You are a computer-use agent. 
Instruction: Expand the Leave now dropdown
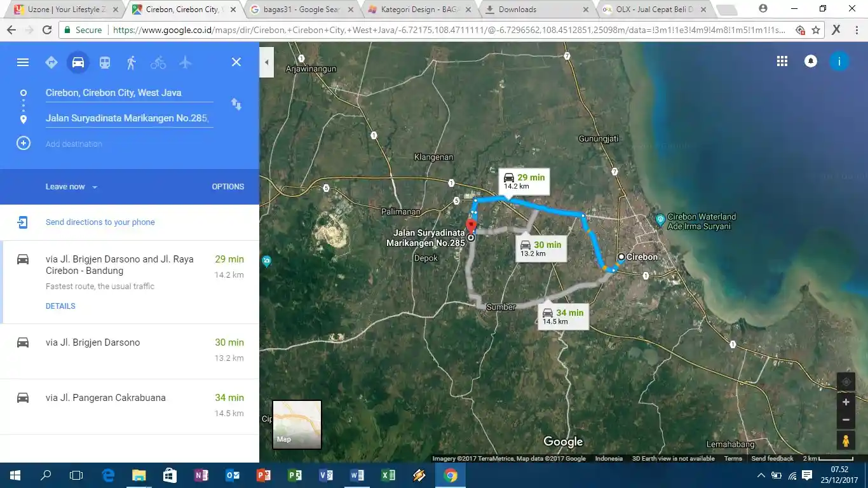pos(71,187)
